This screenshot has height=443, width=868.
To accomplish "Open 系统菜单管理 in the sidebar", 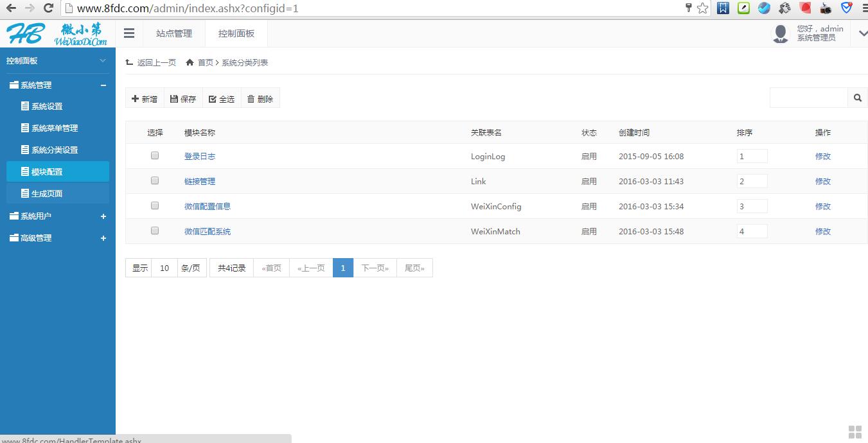I will [x=55, y=128].
